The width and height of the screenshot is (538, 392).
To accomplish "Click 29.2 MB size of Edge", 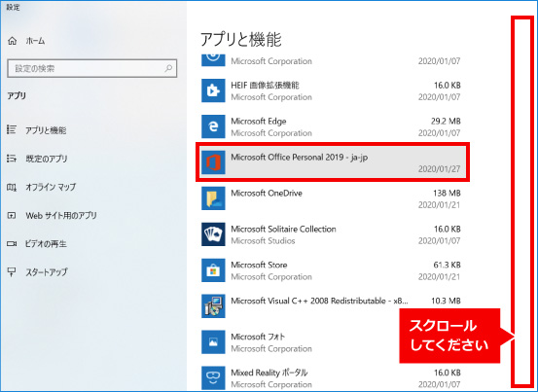I will click(446, 121).
